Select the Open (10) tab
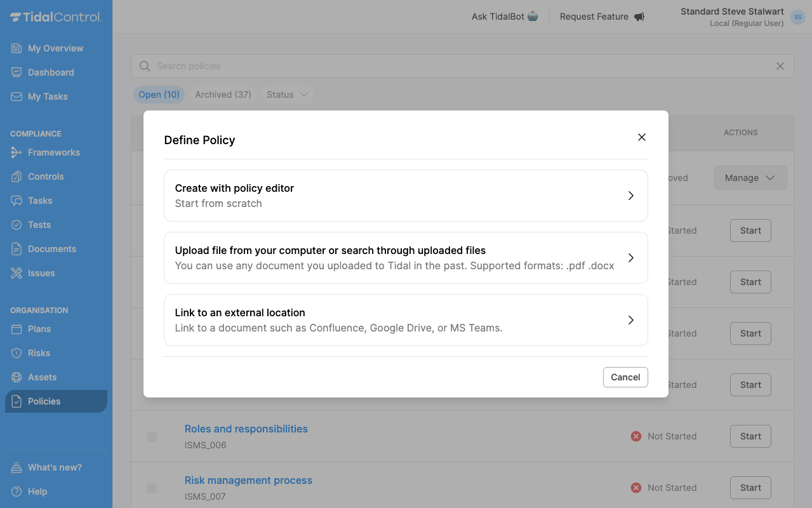 click(x=159, y=94)
